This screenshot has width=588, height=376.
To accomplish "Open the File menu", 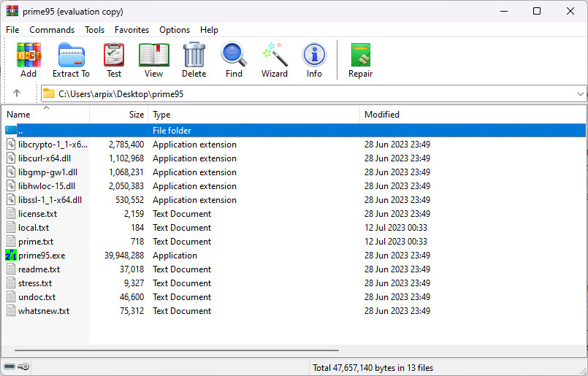I will click(x=12, y=30).
